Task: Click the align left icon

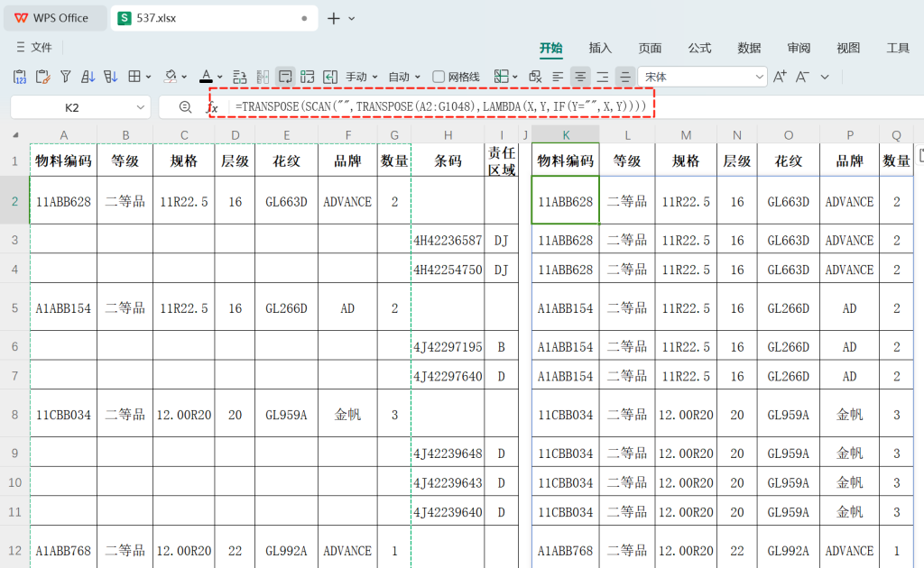Action: click(x=558, y=77)
